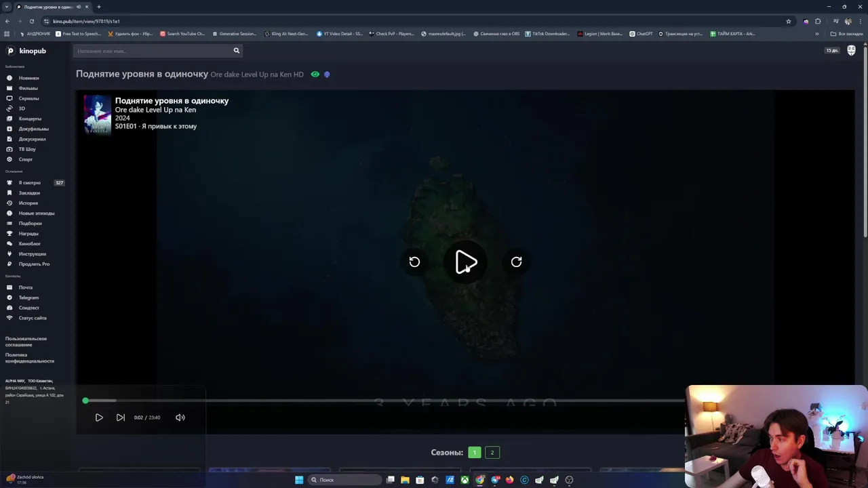Image resolution: width=868 pixels, height=488 pixels.
Task: Select season 1
Action: 475,453
